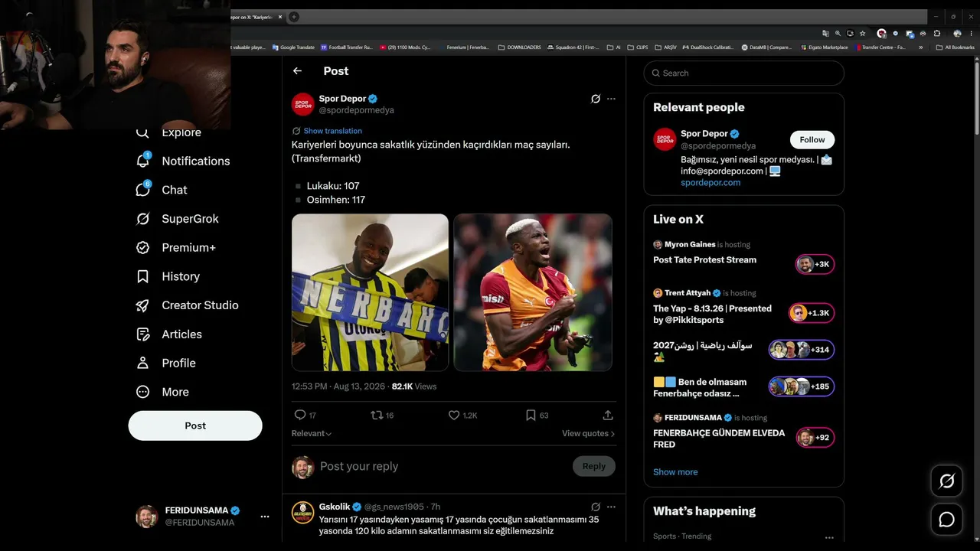Open the All Bookmarks folder
980x551 pixels.
click(955, 47)
